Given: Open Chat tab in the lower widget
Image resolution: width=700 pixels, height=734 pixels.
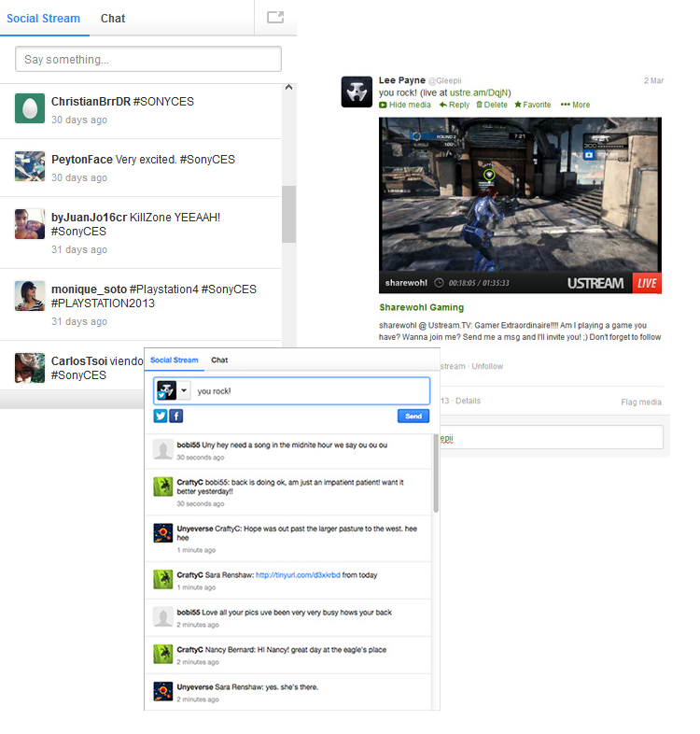Looking at the screenshot, I should (219, 360).
